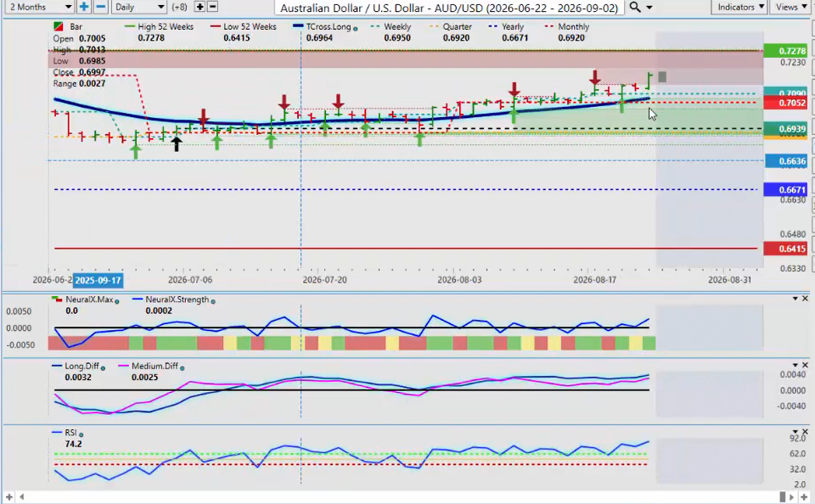
Task: Select the Weekly legend entry
Action: pos(391,26)
